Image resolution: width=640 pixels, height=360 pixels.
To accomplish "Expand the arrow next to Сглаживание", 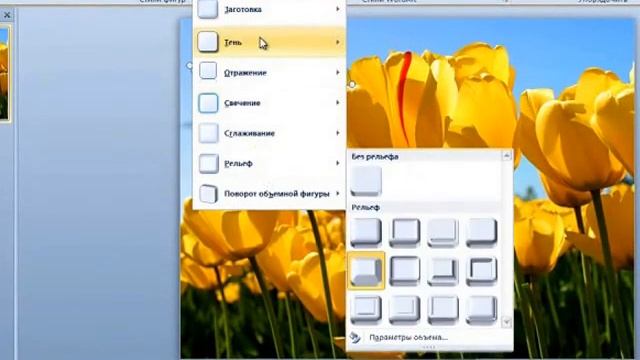I will [x=338, y=133].
